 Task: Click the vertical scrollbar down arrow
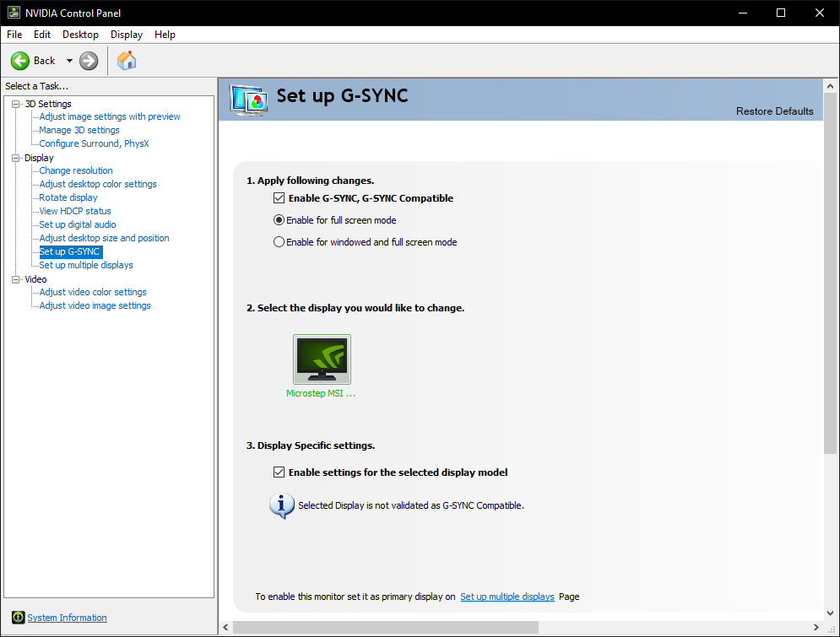point(830,613)
